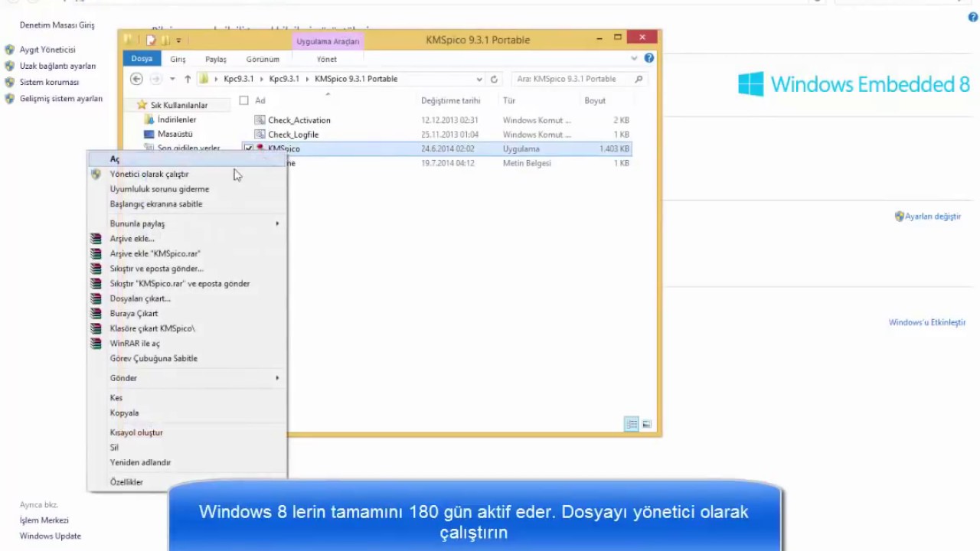Click the properties icon in quick access toolbar
Viewport: 980px width, 551px height.
click(152, 40)
